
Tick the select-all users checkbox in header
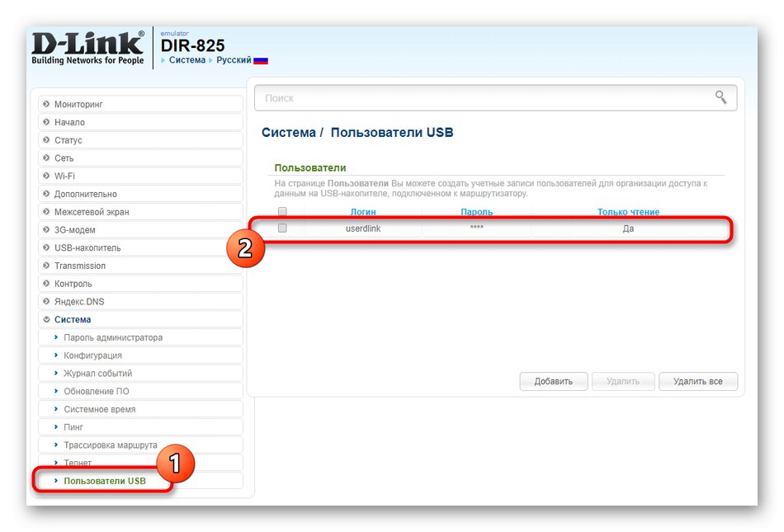tap(282, 211)
